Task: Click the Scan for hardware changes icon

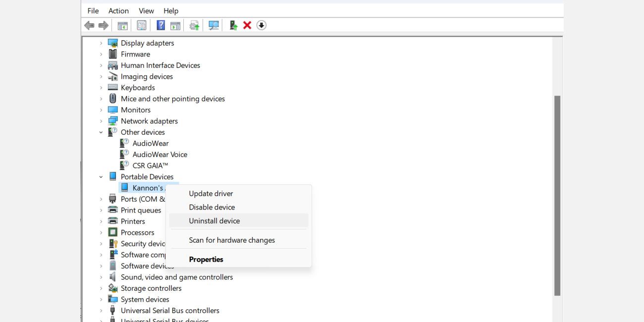Action: point(213,25)
